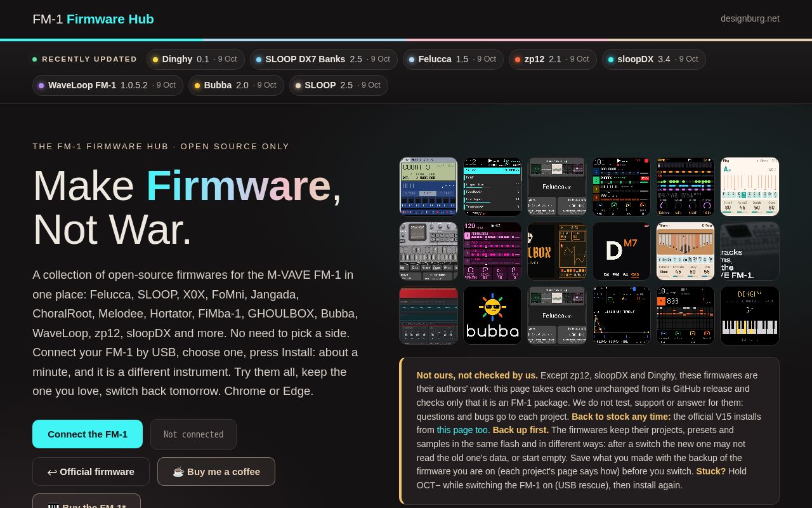Open the WaveLoop FM-1 1.0.5.2 chip
This screenshot has height=508, width=812.
(x=108, y=85)
